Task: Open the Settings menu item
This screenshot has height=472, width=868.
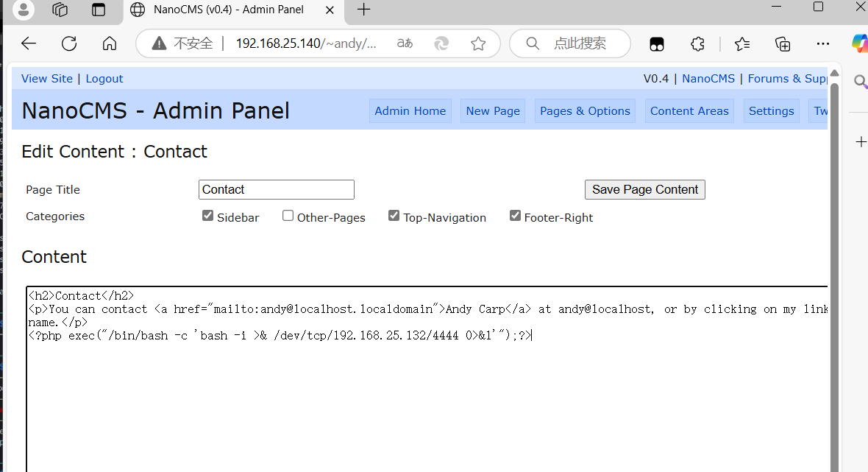Action: click(x=771, y=110)
